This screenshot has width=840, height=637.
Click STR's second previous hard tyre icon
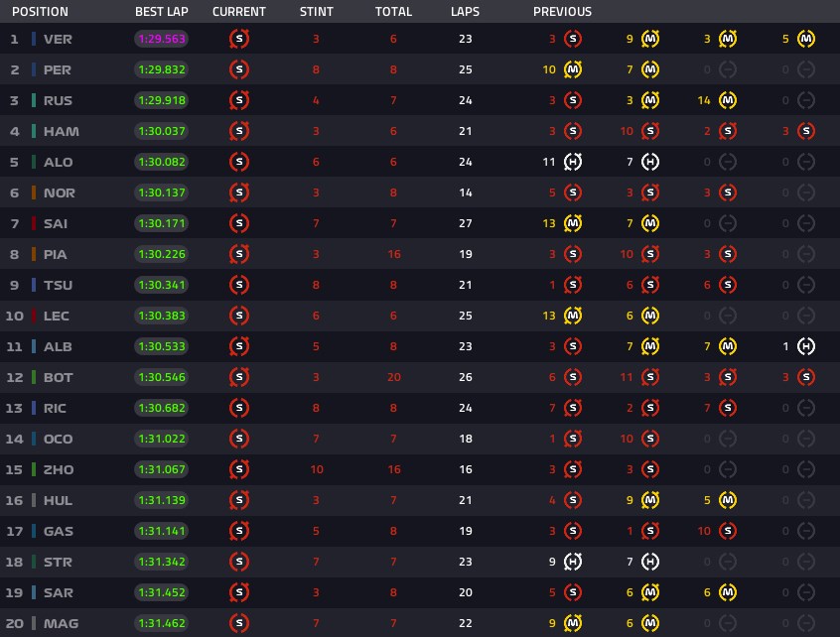tap(649, 562)
